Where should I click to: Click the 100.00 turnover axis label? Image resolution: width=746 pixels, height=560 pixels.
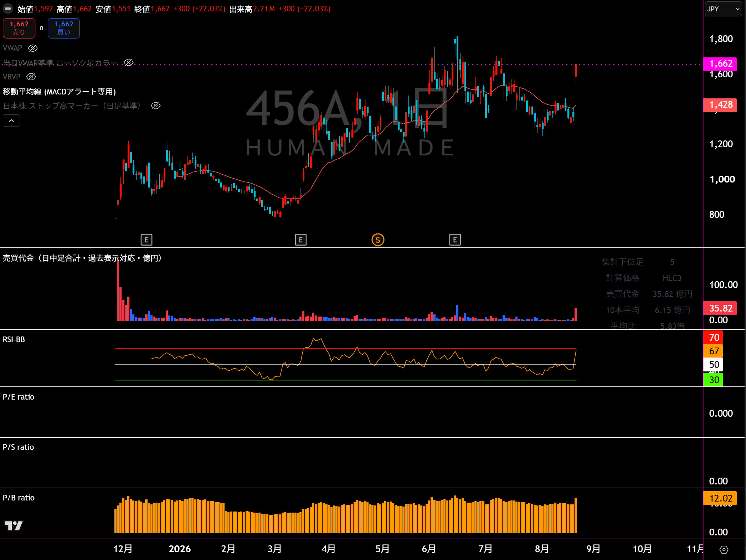[x=724, y=285]
